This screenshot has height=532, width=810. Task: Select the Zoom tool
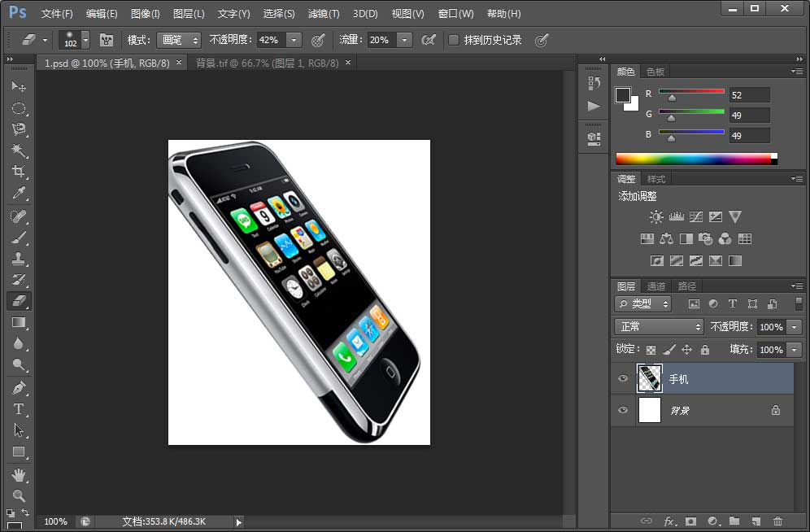[19, 495]
